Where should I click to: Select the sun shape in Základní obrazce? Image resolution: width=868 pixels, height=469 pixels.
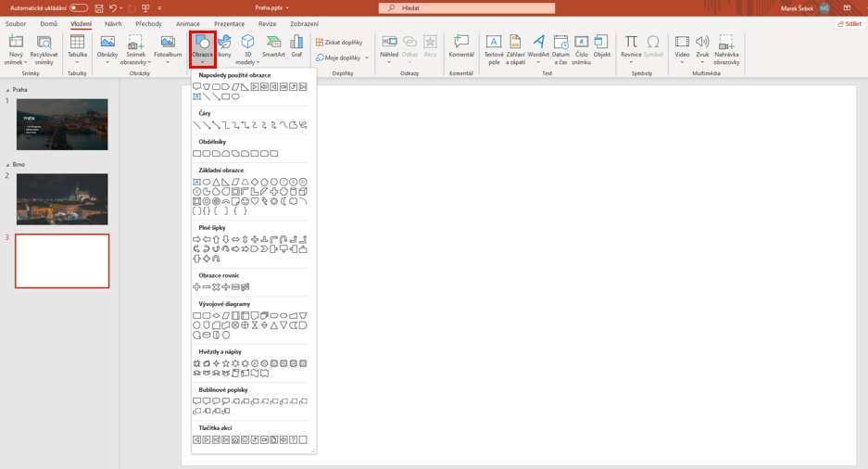tap(274, 201)
